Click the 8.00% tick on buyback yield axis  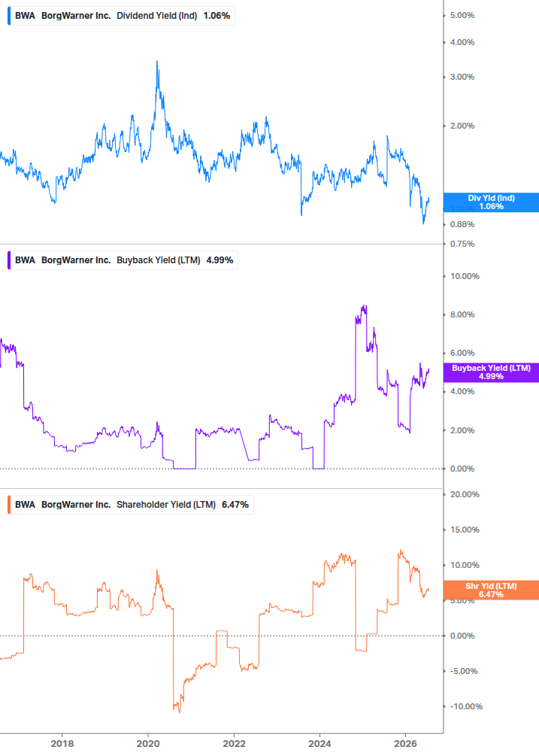pyautogui.click(x=462, y=315)
